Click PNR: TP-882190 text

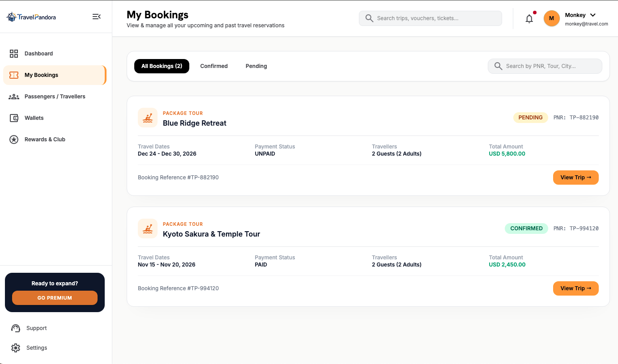pyautogui.click(x=576, y=118)
